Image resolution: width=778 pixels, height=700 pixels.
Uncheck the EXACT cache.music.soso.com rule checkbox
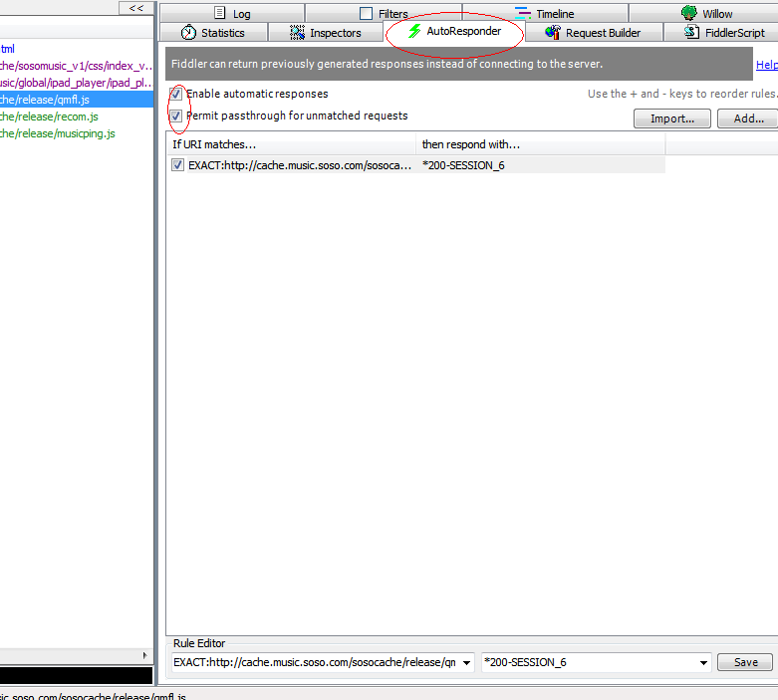click(177, 165)
